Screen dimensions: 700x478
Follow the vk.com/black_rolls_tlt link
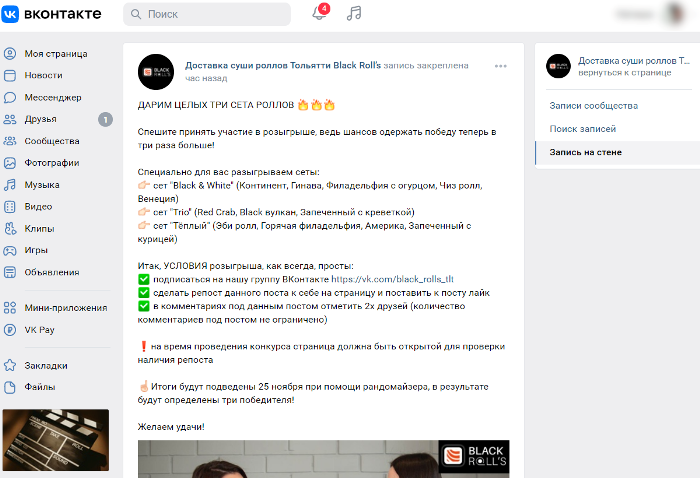pos(392,279)
